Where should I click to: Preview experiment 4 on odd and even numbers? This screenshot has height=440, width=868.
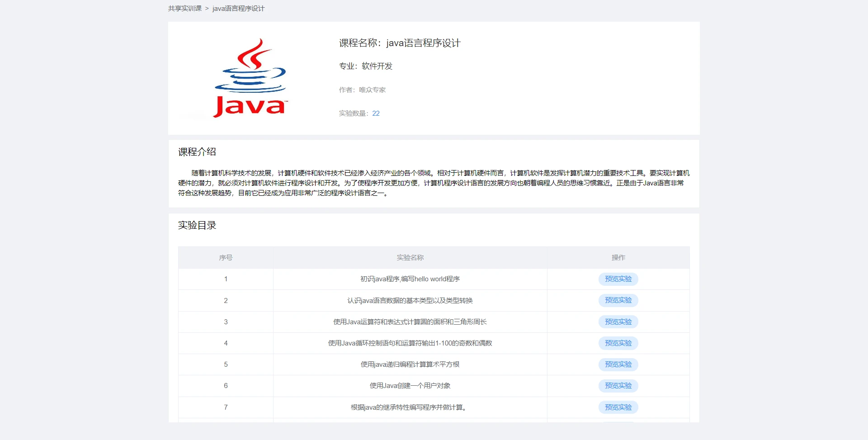tap(618, 343)
